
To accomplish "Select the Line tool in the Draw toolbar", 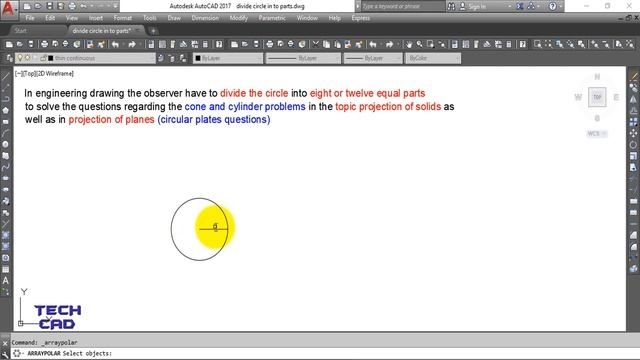I will click(5, 76).
